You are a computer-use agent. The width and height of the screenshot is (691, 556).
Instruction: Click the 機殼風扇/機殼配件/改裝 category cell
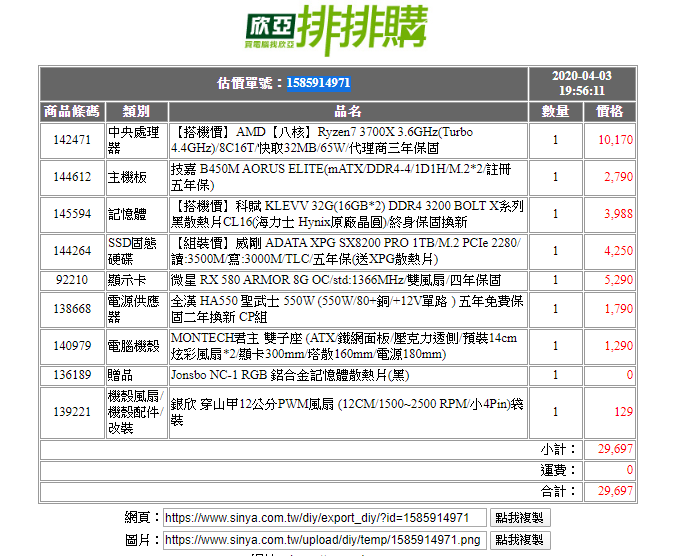(x=137, y=412)
